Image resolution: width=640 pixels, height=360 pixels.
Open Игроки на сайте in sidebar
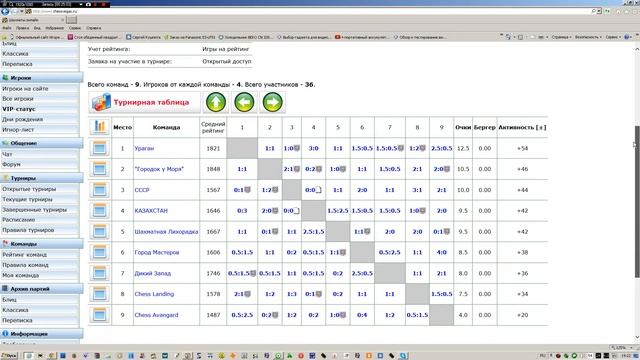(x=25, y=88)
